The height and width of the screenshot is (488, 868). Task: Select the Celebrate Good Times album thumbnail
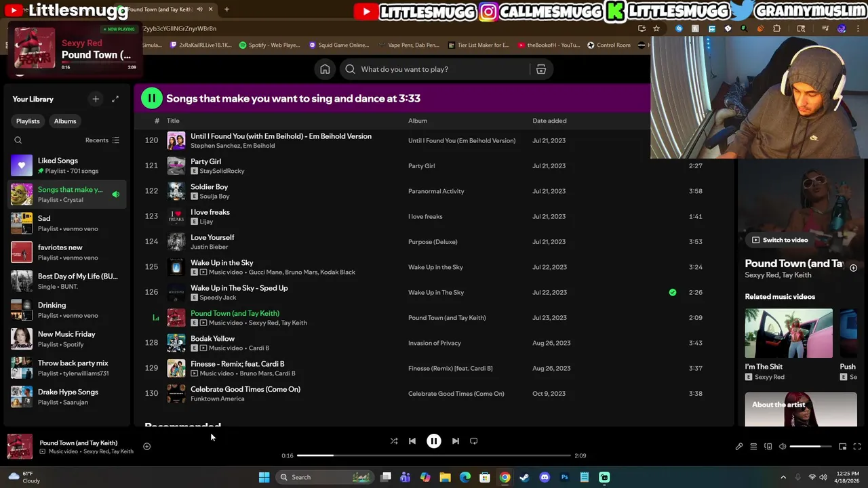click(x=176, y=394)
